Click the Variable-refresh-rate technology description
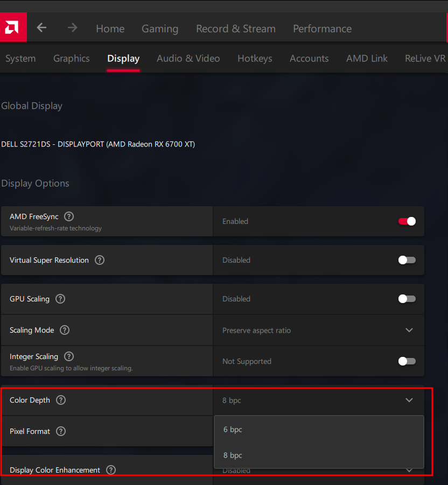Viewport: 448px width, 485px height. [55, 228]
